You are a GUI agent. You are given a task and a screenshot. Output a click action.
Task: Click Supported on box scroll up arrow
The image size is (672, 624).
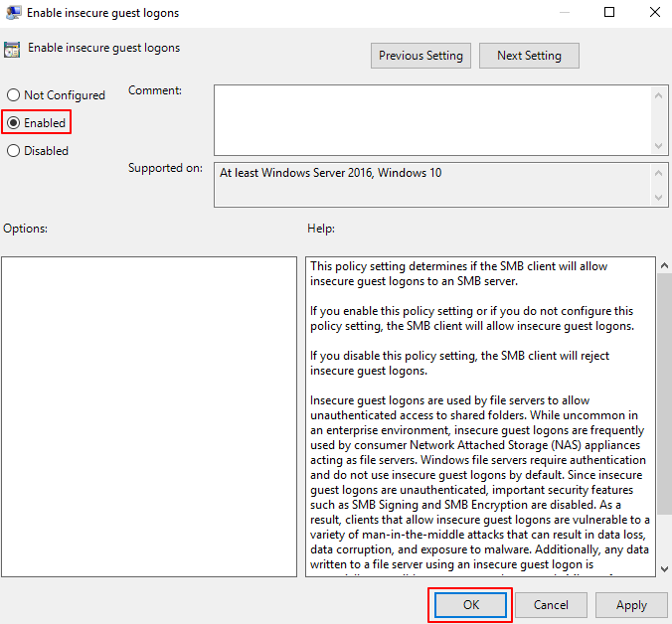tap(659, 173)
